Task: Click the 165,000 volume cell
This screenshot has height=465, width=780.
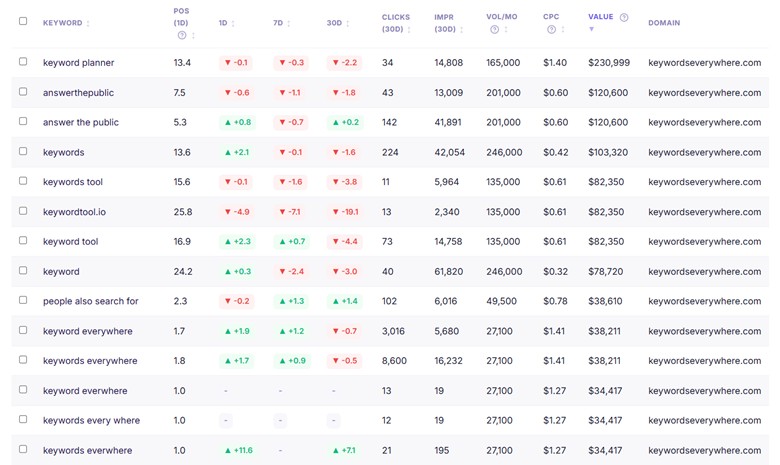Action: click(503, 63)
